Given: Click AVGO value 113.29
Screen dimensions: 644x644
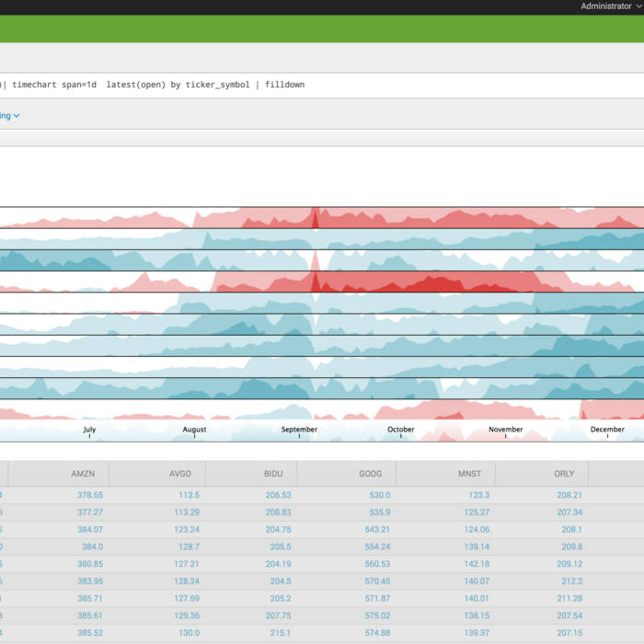Looking at the screenshot, I should (x=187, y=512).
